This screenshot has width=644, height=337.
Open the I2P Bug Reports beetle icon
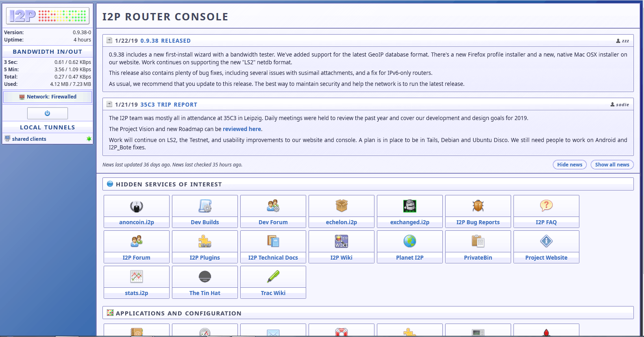click(478, 206)
